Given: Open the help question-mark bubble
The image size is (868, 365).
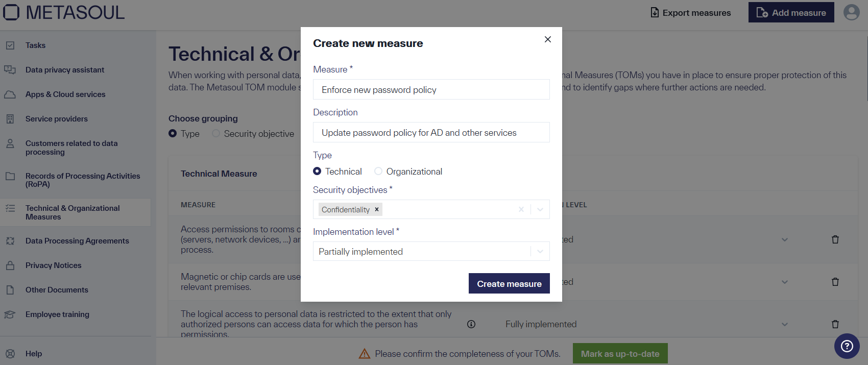Looking at the screenshot, I should point(847,346).
